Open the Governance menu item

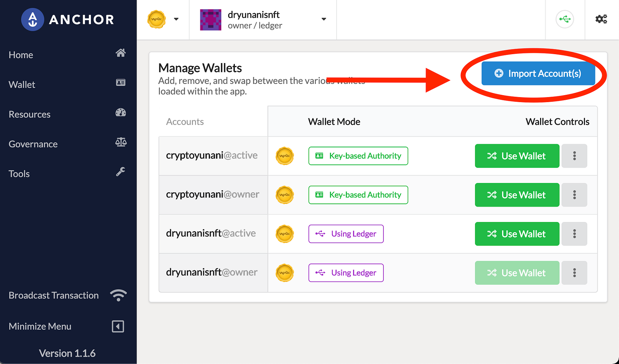point(33,144)
